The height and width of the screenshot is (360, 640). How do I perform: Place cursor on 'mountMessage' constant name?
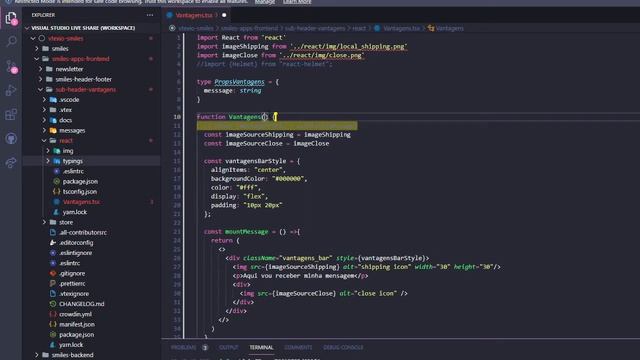pyautogui.click(x=247, y=231)
